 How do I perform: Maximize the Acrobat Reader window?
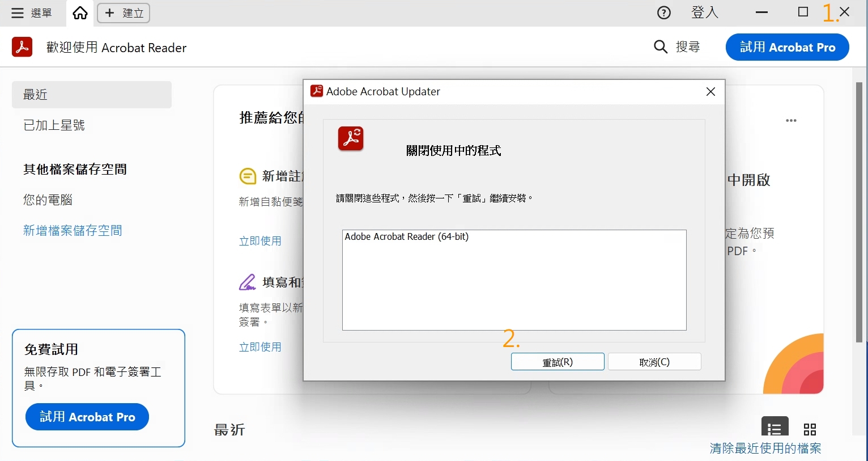pyautogui.click(x=803, y=12)
